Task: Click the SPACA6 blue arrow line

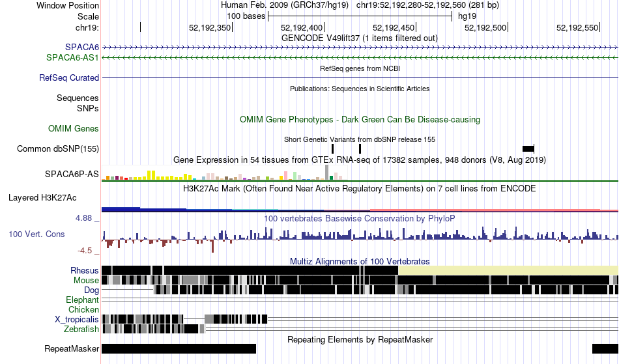Action: coord(360,48)
